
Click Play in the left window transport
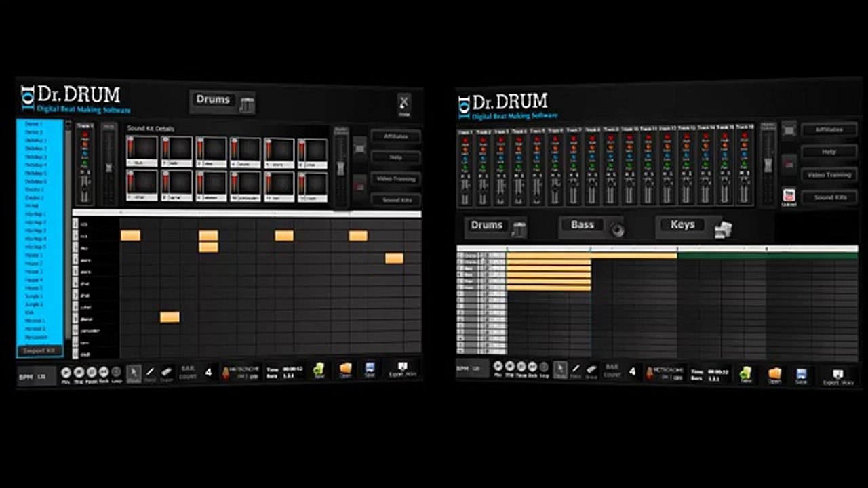click(66, 372)
